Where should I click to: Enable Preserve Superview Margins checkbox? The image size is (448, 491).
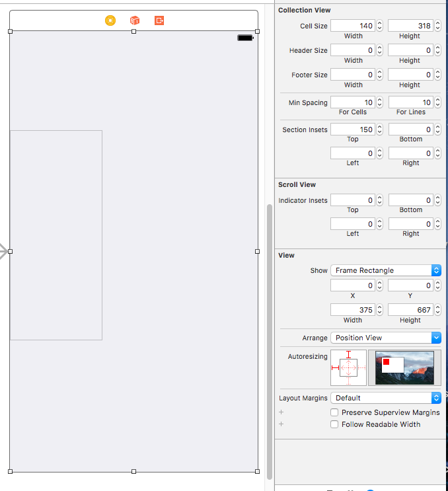tap(334, 412)
